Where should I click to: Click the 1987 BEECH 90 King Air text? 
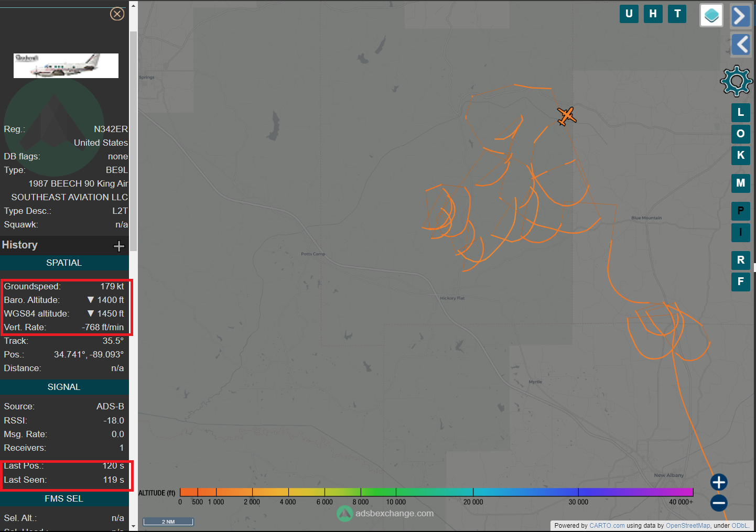[78, 183]
